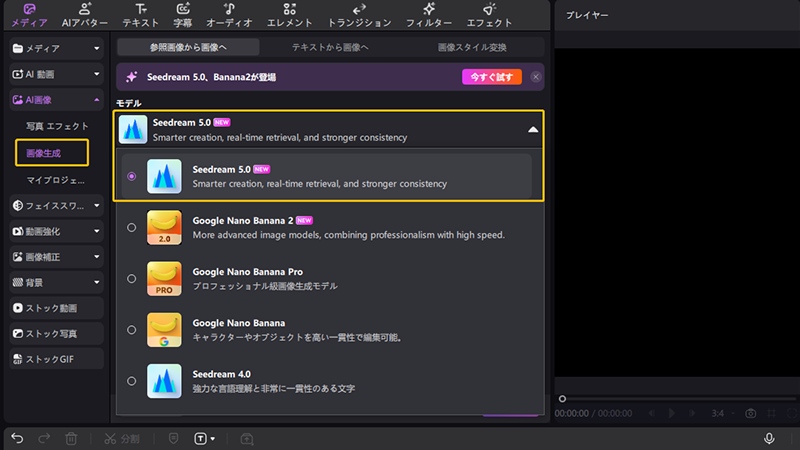
Task: Click the player Play button
Action: pos(671,413)
